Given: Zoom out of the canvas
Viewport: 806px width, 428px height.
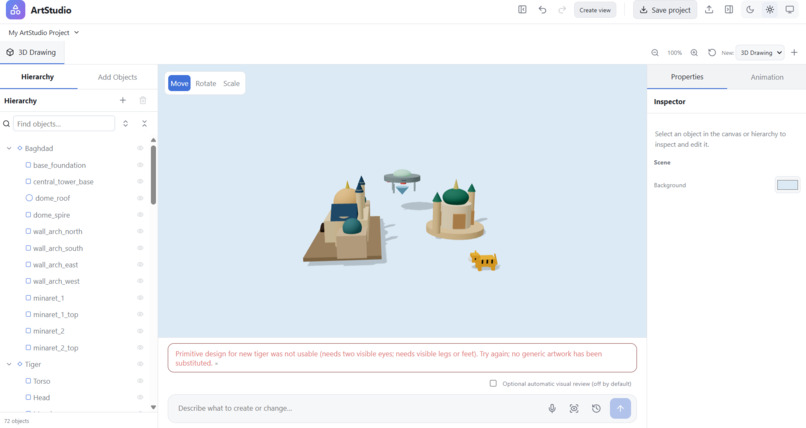Looking at the screenshot, I should [x=655, y=52].
